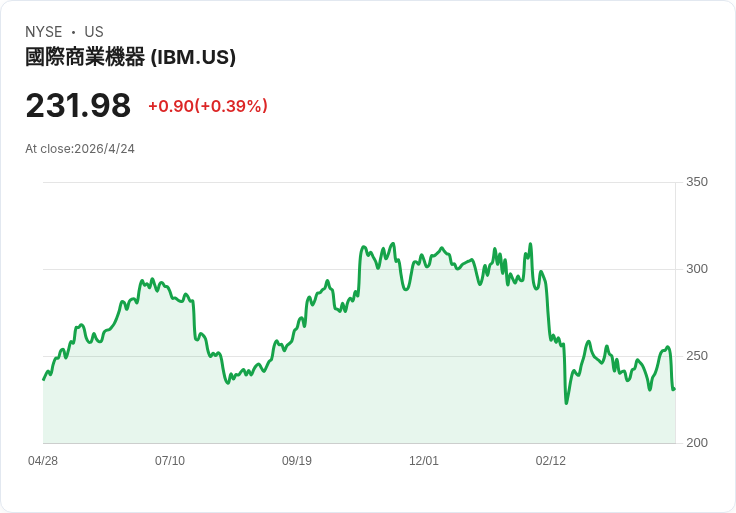Select the Chinese company name 國際商業機器
The image size is (736, 513).
pyautogui.click(x=85, y=57)
